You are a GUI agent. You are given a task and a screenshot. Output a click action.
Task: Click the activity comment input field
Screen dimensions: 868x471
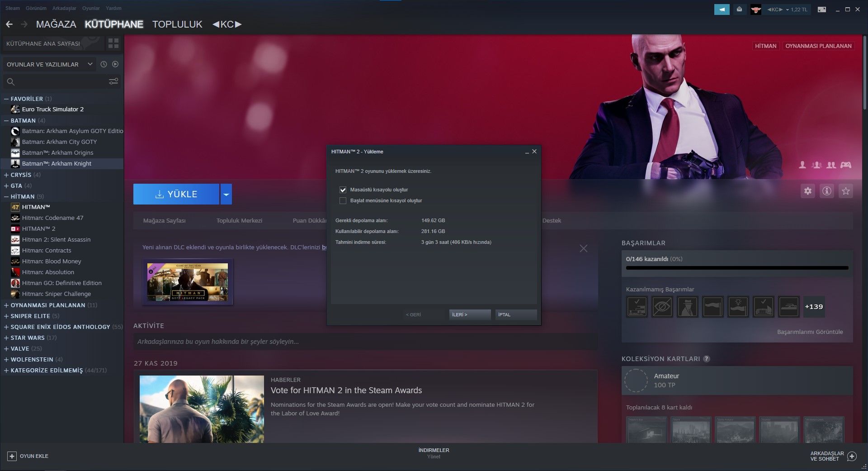(365, 342)
